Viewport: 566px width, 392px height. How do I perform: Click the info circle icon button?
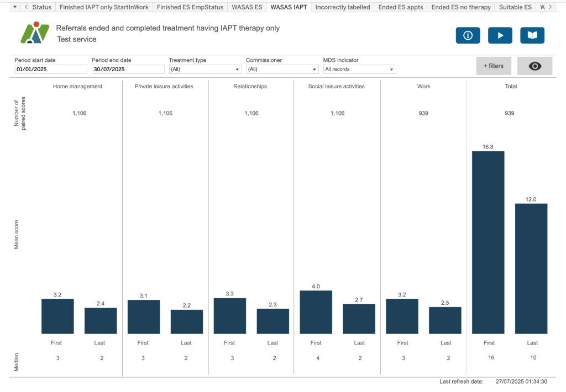click(x=468, y=35)
